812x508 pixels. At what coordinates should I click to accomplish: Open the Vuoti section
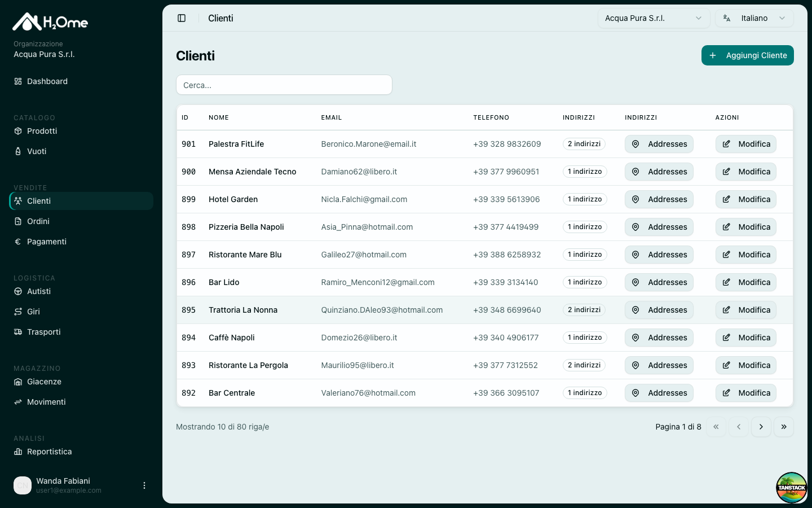81,151
